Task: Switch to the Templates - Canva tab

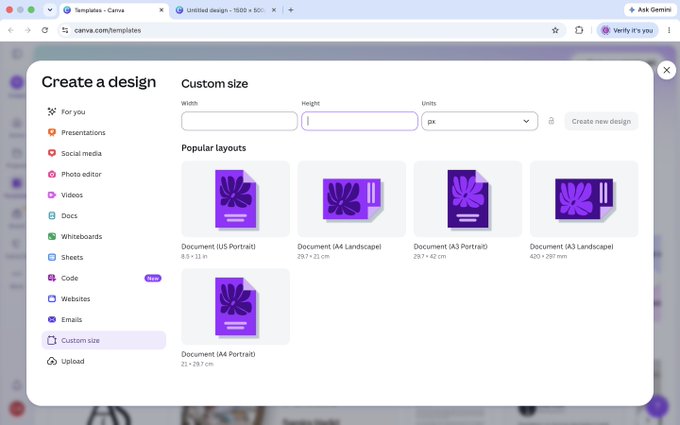Action: (x=114, y=10)
